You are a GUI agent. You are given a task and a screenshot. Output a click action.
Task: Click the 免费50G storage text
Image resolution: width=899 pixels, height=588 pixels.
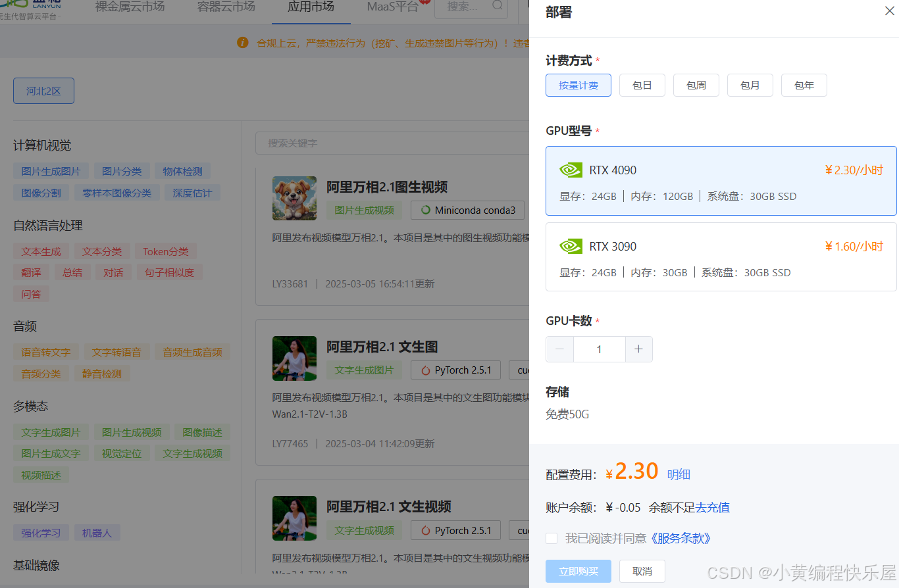point(567,414)
